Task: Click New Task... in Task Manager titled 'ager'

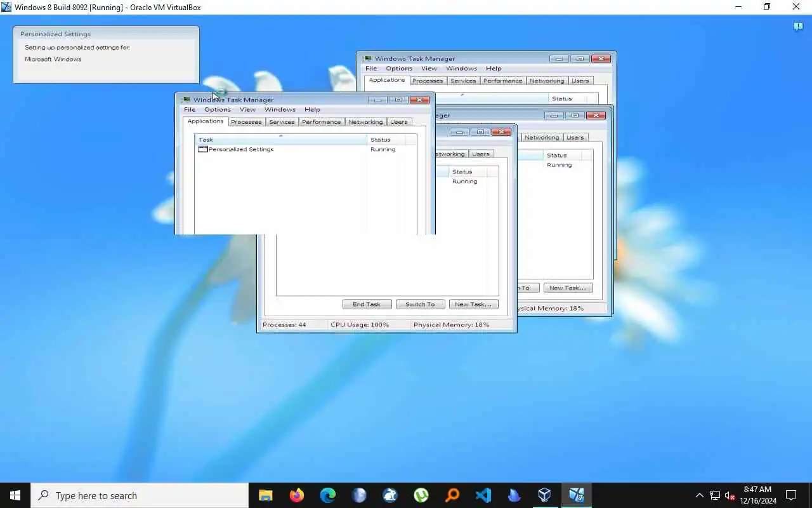Action: tap(568, 288)
